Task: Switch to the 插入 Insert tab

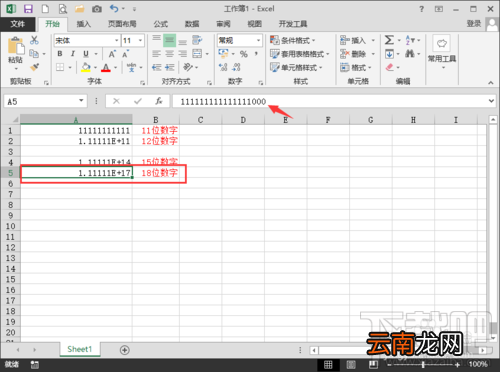Action: point(84,24)
